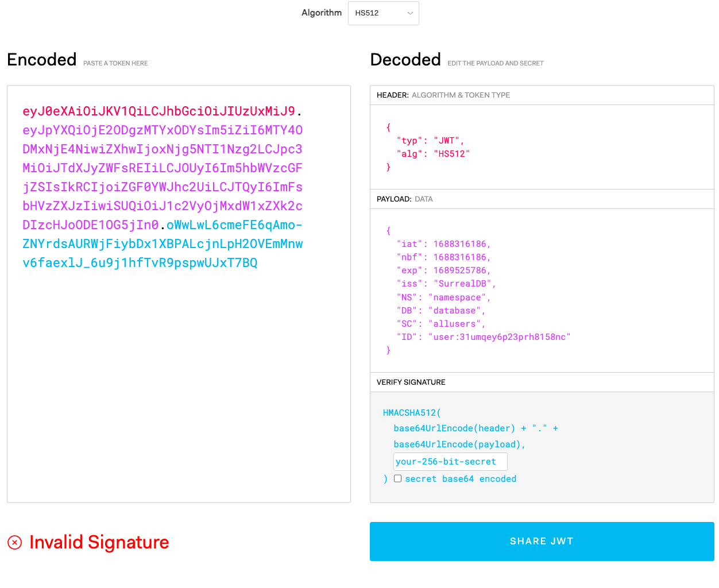This screenshot has width=719, height=588.
Task: Click the Decoded heading above the panel
Action: tap(405, 59)
